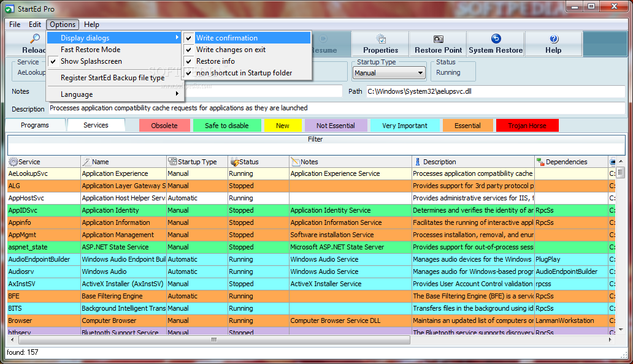Click the vertical scrollbar down arrow
Screen dimensions: 633x364
[621, 329]
